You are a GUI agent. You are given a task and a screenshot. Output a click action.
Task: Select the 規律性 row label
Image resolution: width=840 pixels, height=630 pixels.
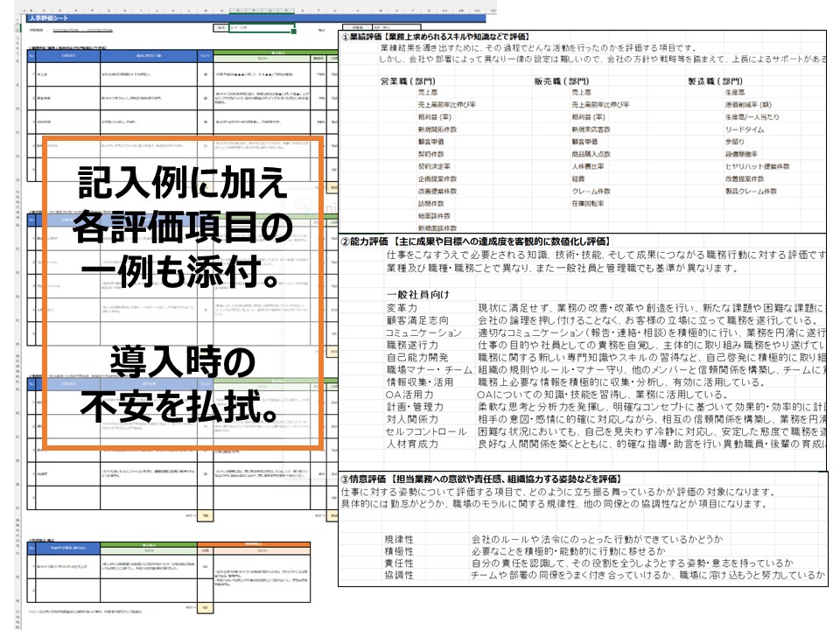click(x=399, y=539)
